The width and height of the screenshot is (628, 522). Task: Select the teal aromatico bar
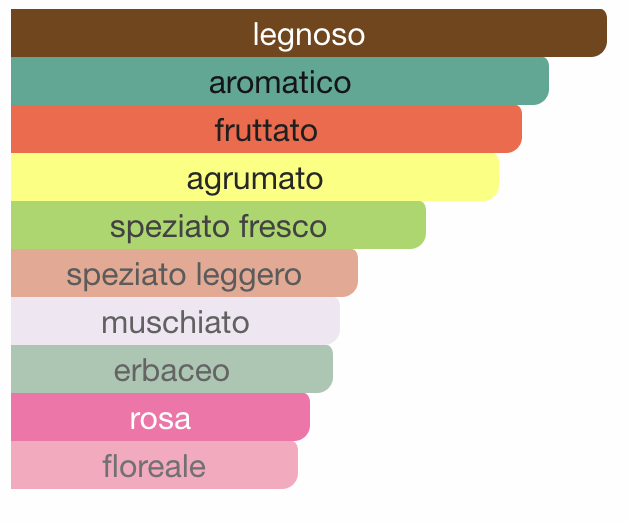point(280,81)
